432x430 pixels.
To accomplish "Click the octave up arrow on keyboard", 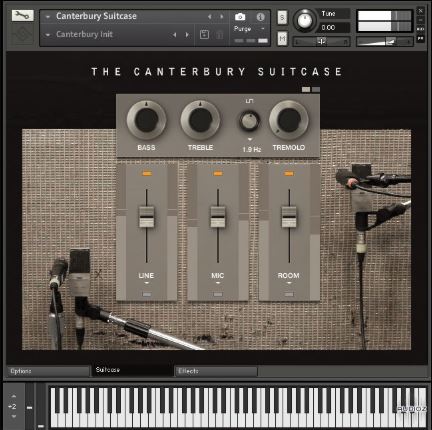I will (x=14, y=396).
